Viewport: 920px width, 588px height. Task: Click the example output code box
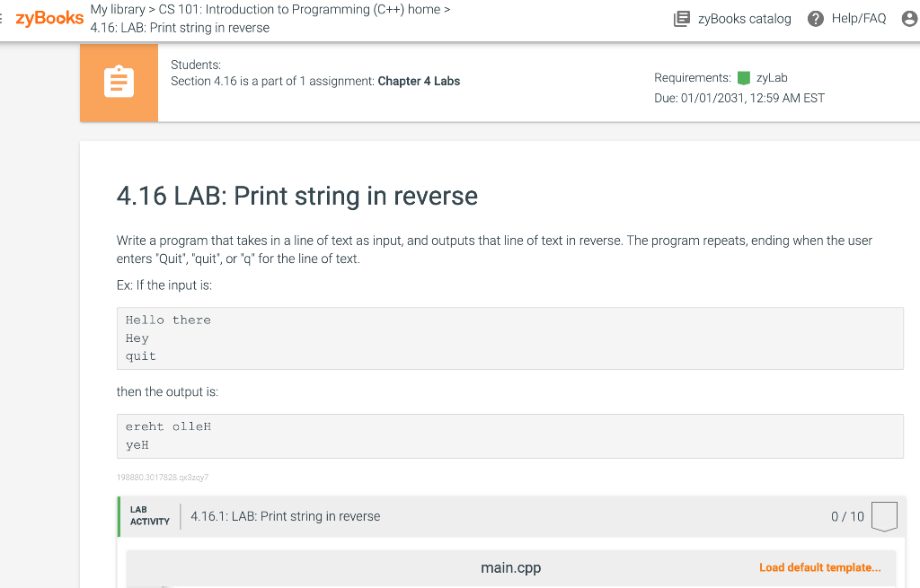point(510,436)
